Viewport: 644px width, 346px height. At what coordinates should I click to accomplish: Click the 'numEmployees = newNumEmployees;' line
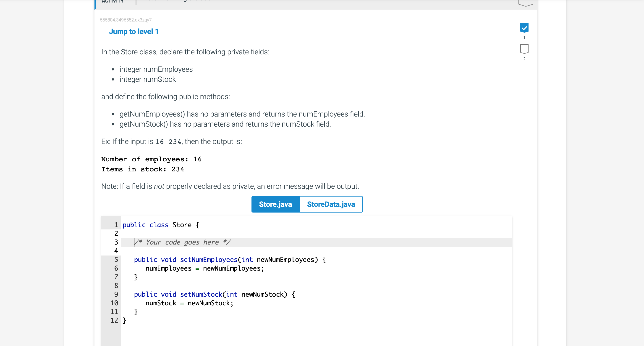(x=204, y=268)
